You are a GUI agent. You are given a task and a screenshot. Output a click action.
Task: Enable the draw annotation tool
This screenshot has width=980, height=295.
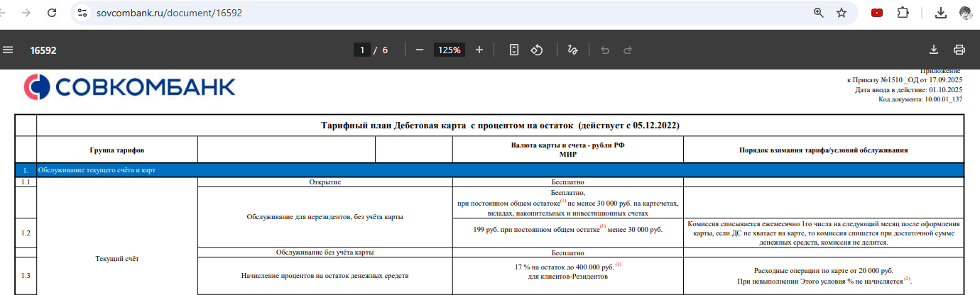coord(573,50)
